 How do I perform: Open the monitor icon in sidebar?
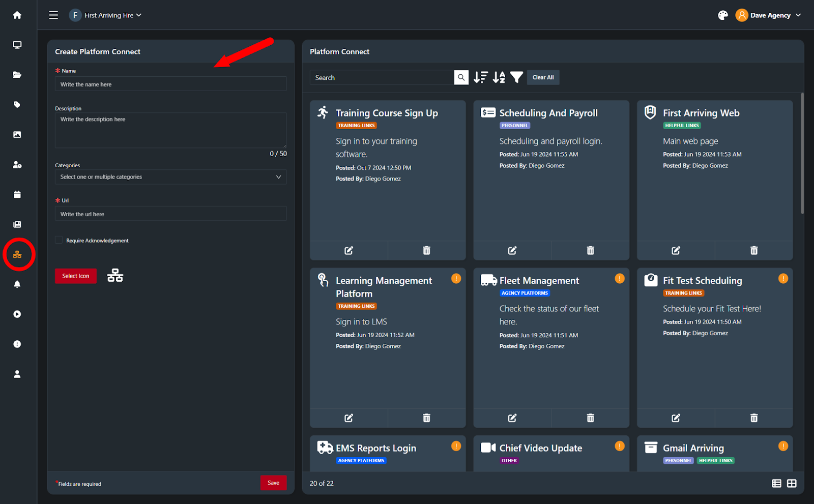[17, 45]
